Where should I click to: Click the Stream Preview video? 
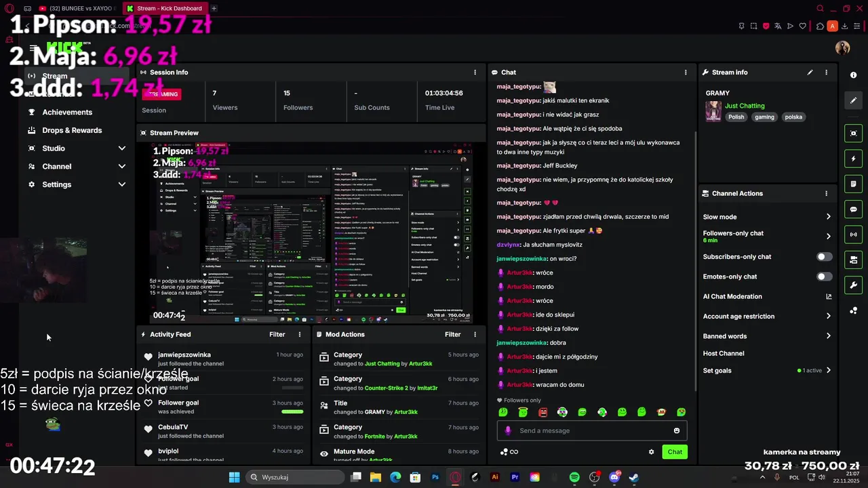[x=311, y=233]
